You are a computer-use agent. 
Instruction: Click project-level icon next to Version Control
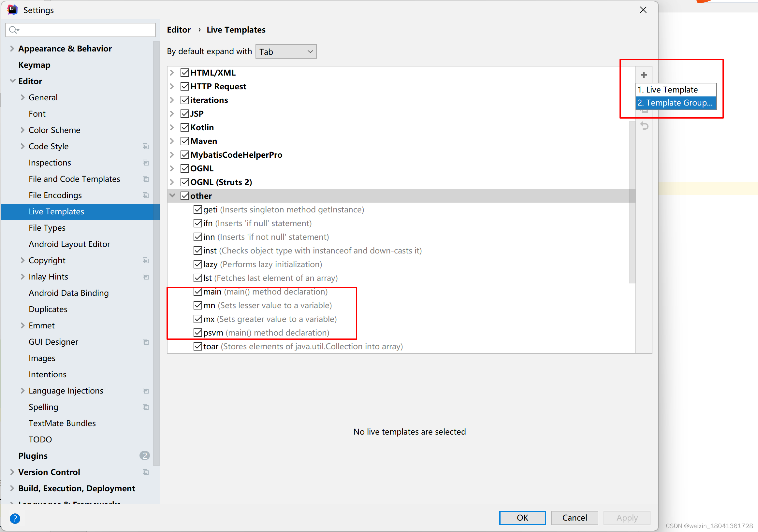(146, 472)
